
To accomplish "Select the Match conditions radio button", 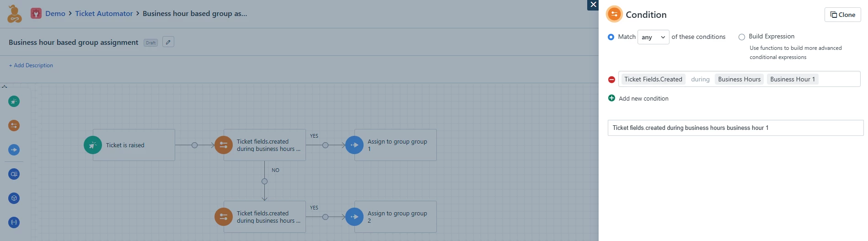I will [x=611, y=37].
